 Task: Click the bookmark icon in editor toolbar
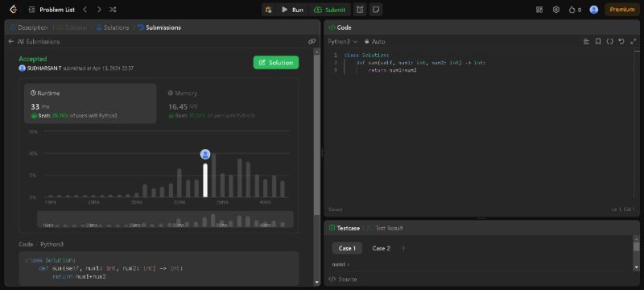598,42
